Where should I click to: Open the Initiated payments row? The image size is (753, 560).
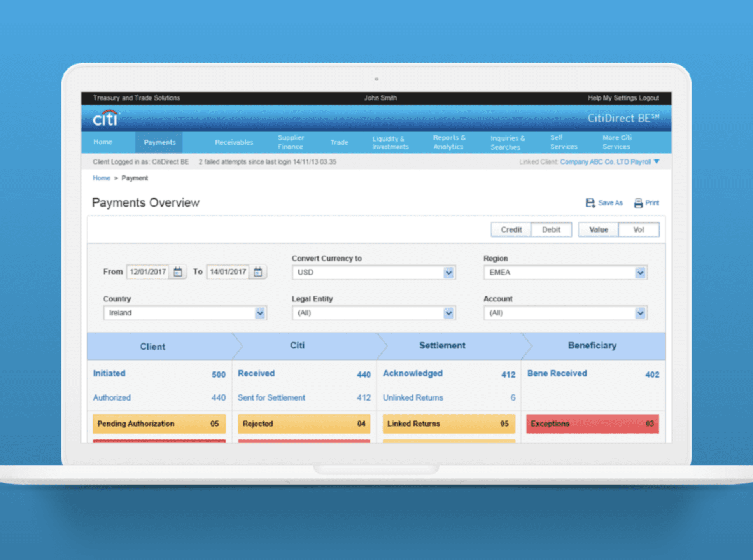point(159,374)
